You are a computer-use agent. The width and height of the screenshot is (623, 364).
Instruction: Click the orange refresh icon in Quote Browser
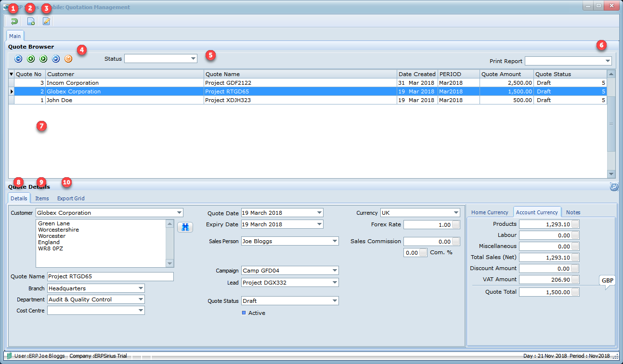(68, 59)
